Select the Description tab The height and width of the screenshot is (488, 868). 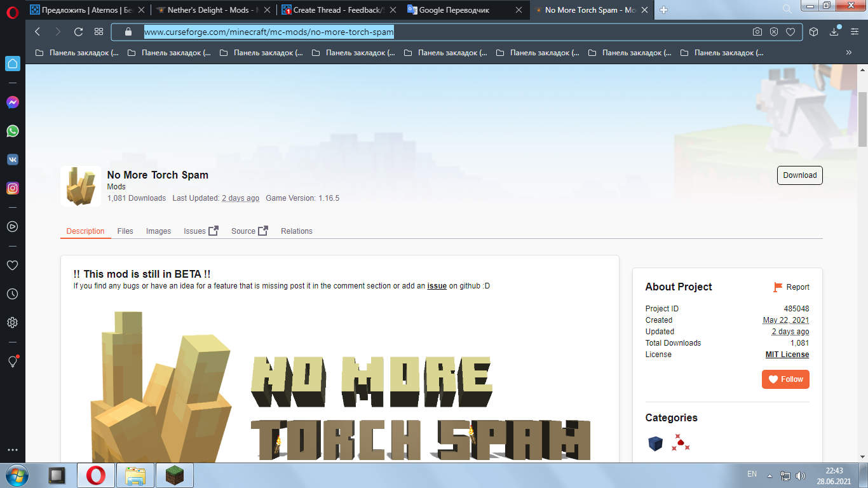(x=85, y=231)
